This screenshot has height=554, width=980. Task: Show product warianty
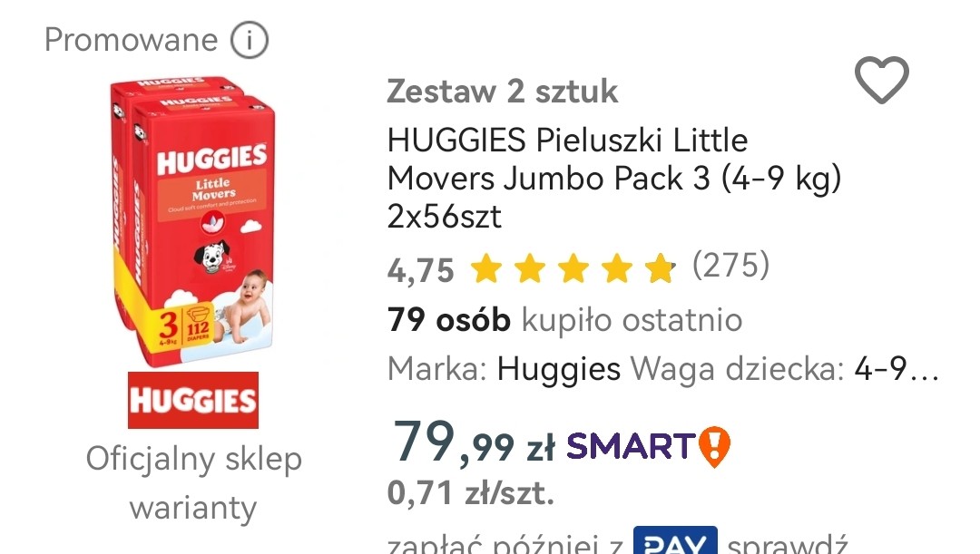[193, 508]
